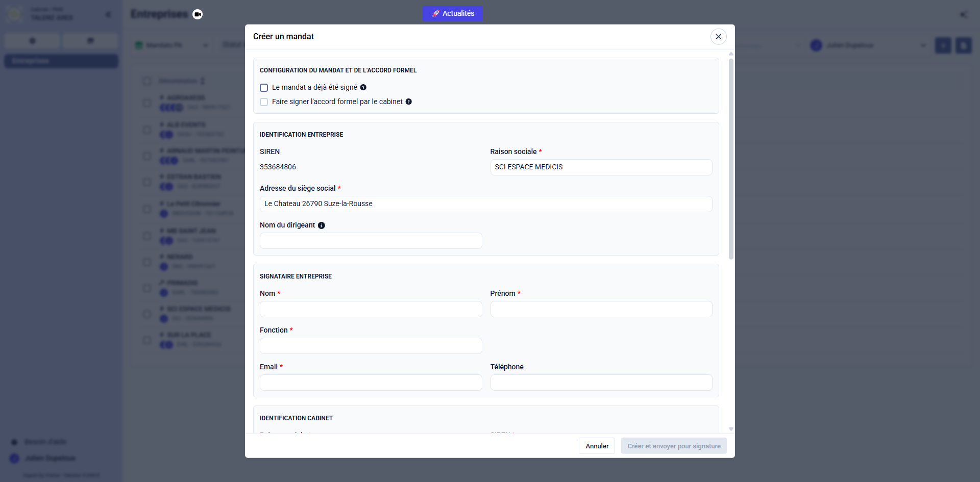Click scrollbar down arrow in dialog
Image resolution: width=980 pixels, height=482 pixels.
tap(731, 429)
